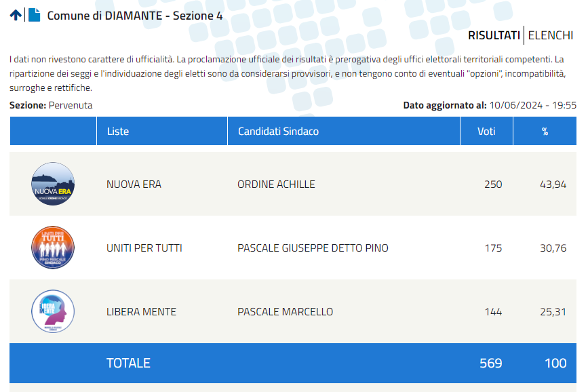Select the UNITI PER TUTTI list name
The image size is (588, 392).
(144, 248)
